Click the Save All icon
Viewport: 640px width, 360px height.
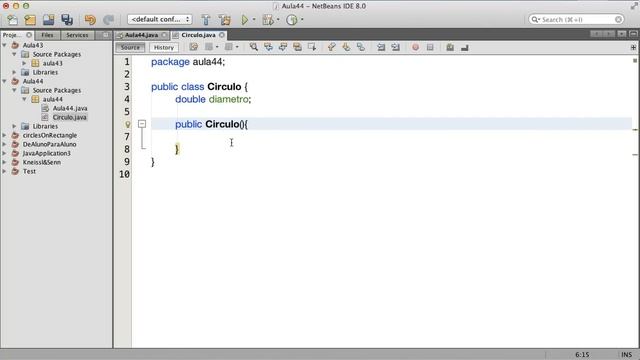point(67,20)
